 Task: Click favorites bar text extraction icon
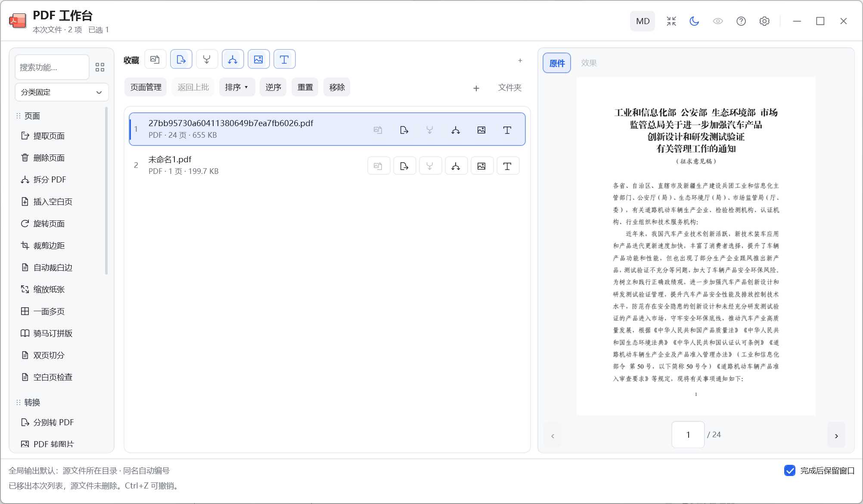pyautogui.click(x=285, y=59)
